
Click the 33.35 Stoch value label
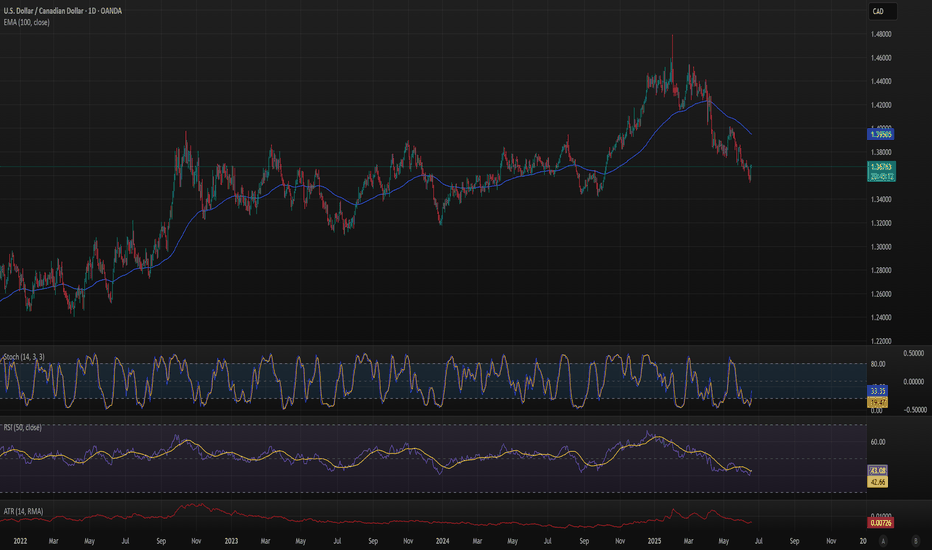tap(878, 391)
